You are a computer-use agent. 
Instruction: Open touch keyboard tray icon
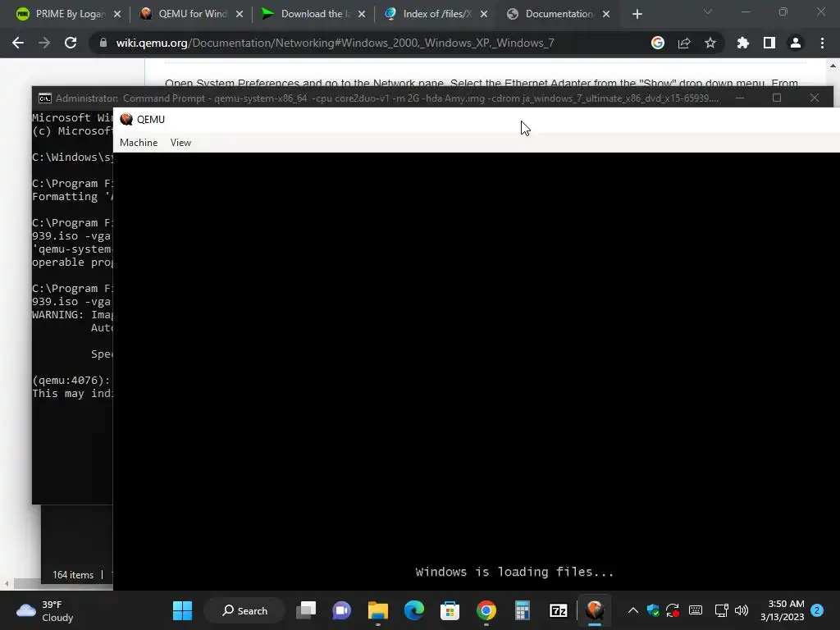[696, 610]
